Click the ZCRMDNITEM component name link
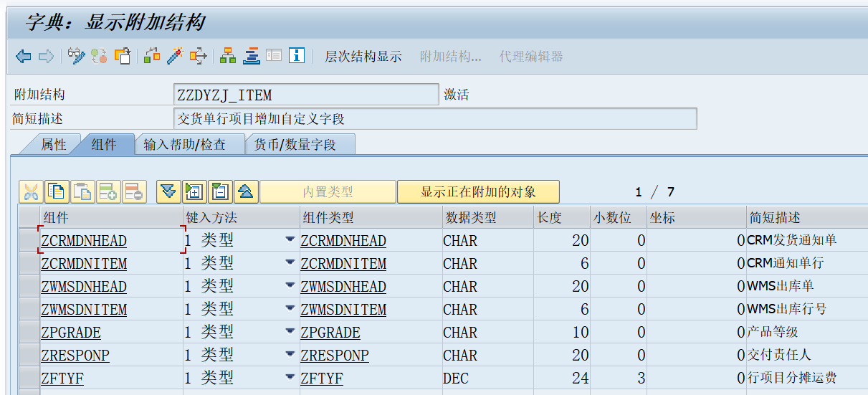This screenshot has width=868, height=395. [84, 264]
